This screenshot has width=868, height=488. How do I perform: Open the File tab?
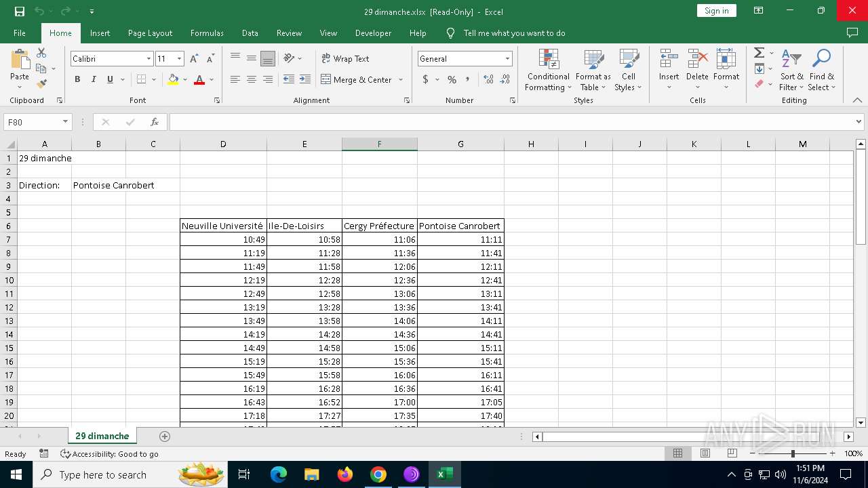click(x=20, y=33)
